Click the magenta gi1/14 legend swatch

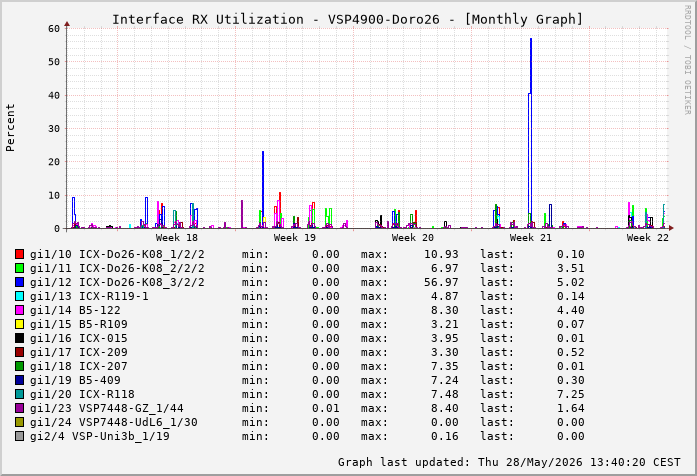pyautogui.click(x=20, y=310)
